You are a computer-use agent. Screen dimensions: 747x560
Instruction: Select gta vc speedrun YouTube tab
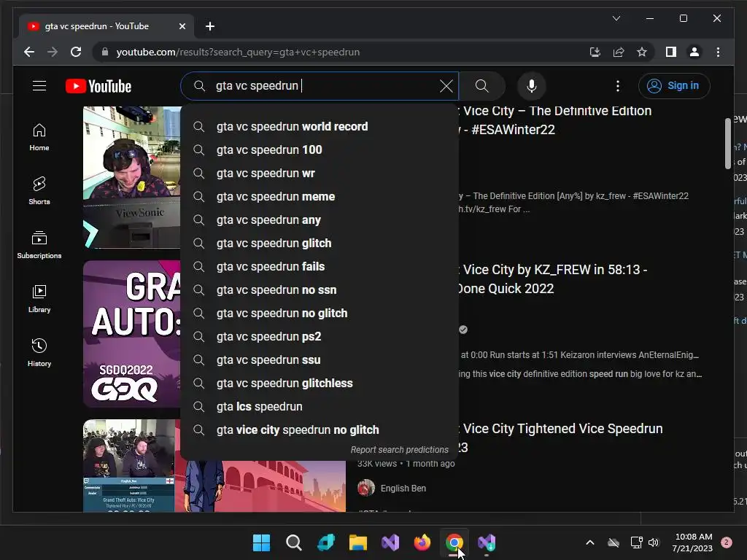click(106, 26)
